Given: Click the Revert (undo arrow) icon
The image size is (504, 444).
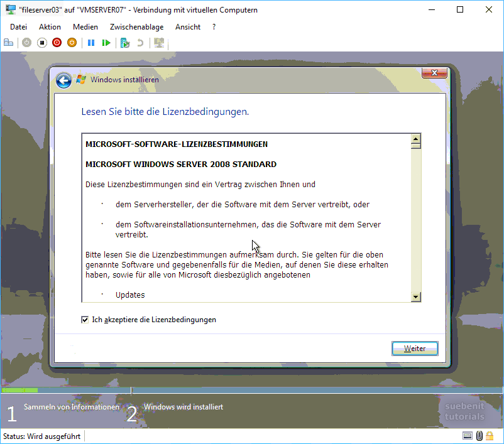Looking at the screenshot, I should coord(140,43).
